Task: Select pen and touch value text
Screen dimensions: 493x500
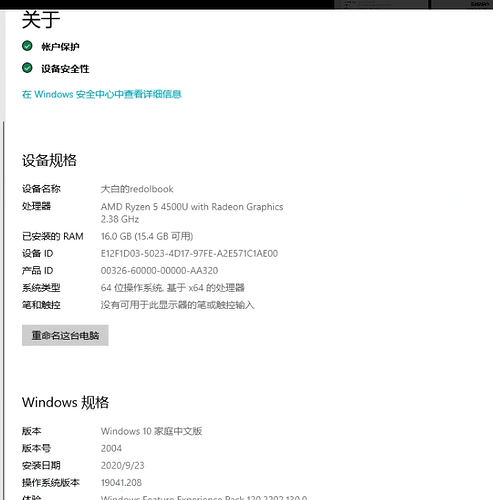Action: [177, 305]
